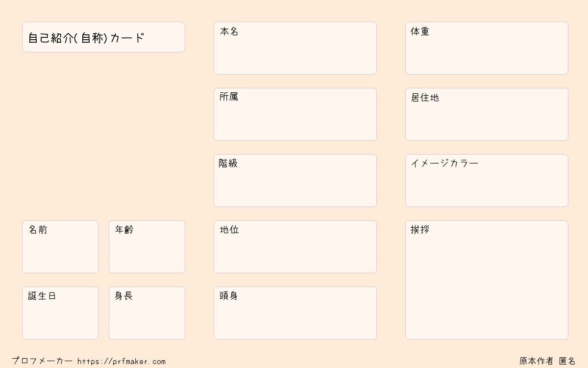
Task: Select the 体重 input box
Action: click(x=487, y=48)
